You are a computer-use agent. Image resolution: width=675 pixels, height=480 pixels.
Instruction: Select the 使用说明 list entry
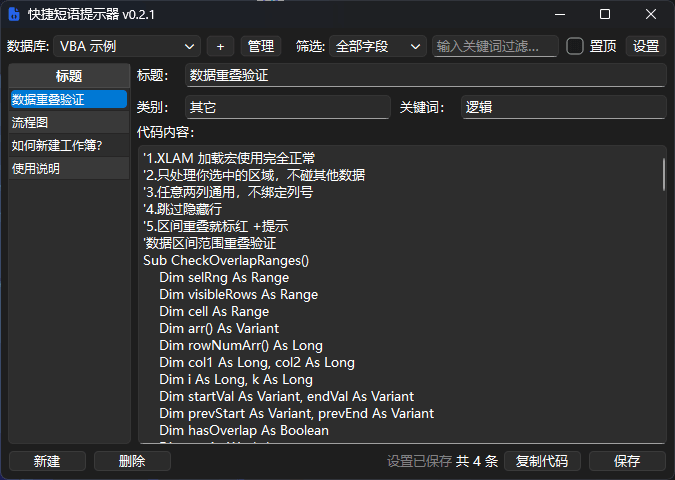[x=69, y=169]
